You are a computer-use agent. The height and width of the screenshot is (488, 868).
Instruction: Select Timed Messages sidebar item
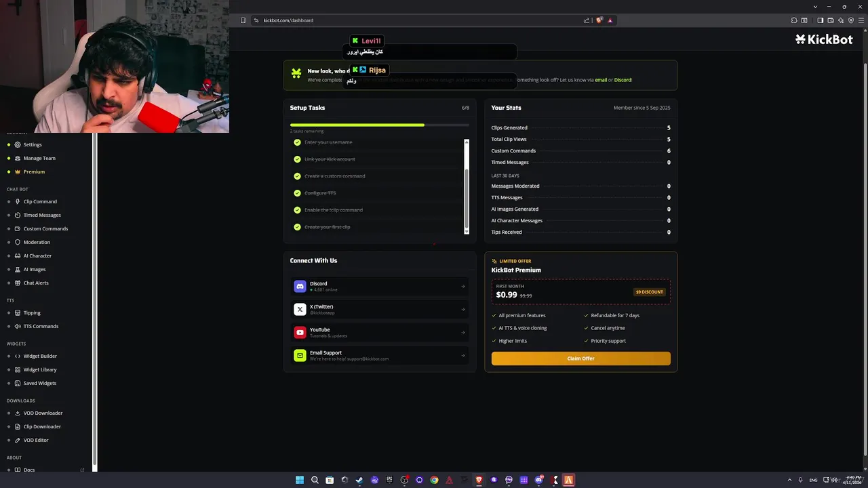[x=42, y=215]
